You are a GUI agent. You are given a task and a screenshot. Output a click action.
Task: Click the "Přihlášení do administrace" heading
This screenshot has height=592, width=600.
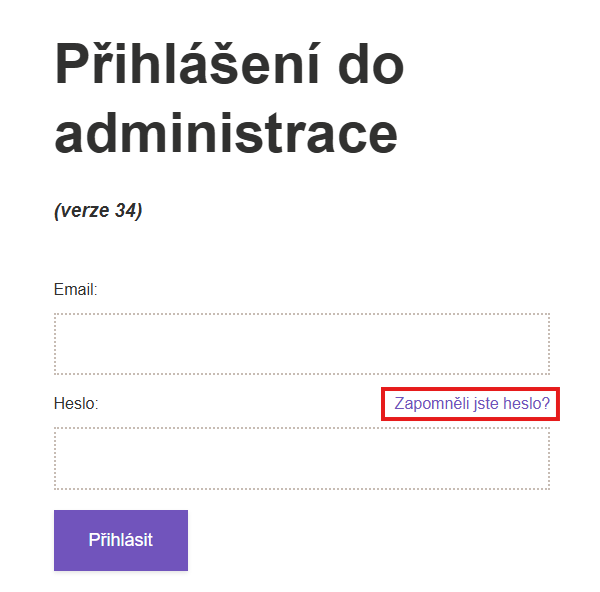pos(229,98)
